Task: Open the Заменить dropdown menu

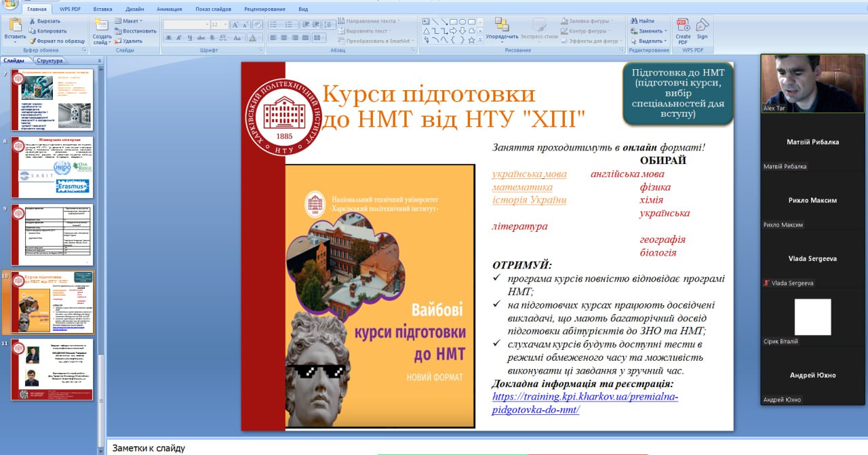Action: tap(650, 31)
